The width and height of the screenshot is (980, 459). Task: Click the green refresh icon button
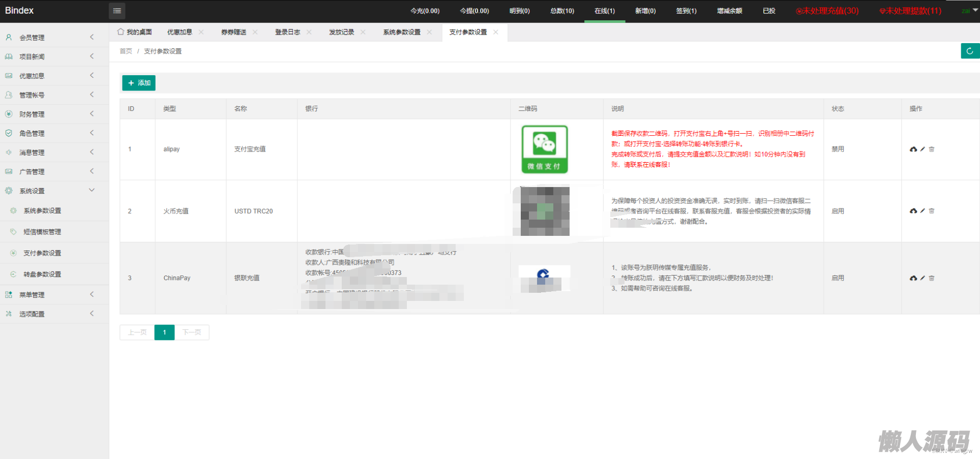(x=969, y=51)
